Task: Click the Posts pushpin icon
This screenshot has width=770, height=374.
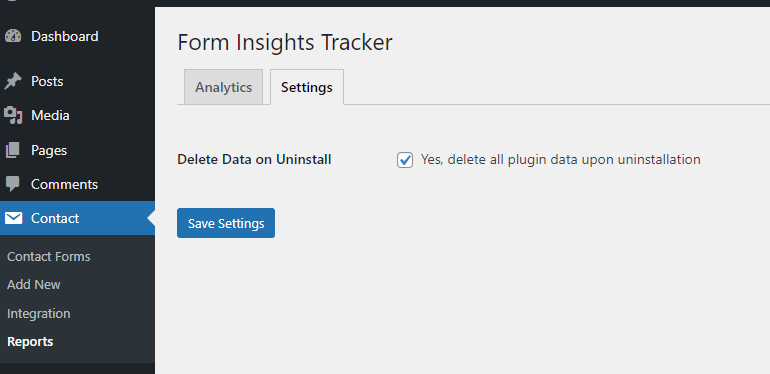Action: pos(13,81)
